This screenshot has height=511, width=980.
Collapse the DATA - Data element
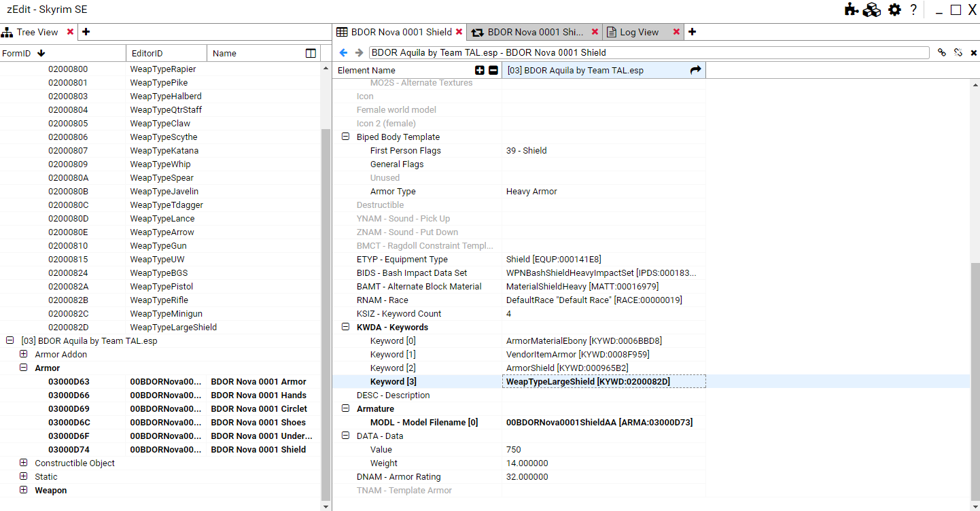345,436
